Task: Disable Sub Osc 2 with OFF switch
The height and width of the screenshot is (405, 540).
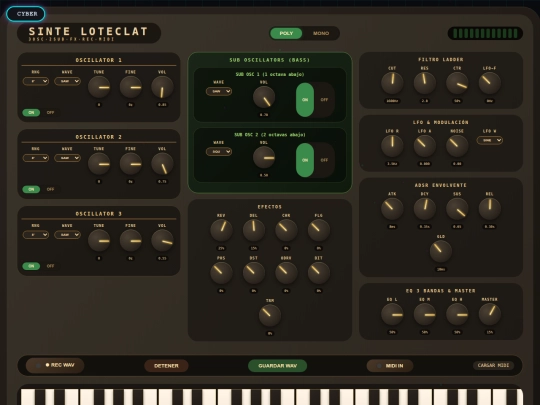Action: (x=324, y=160)
